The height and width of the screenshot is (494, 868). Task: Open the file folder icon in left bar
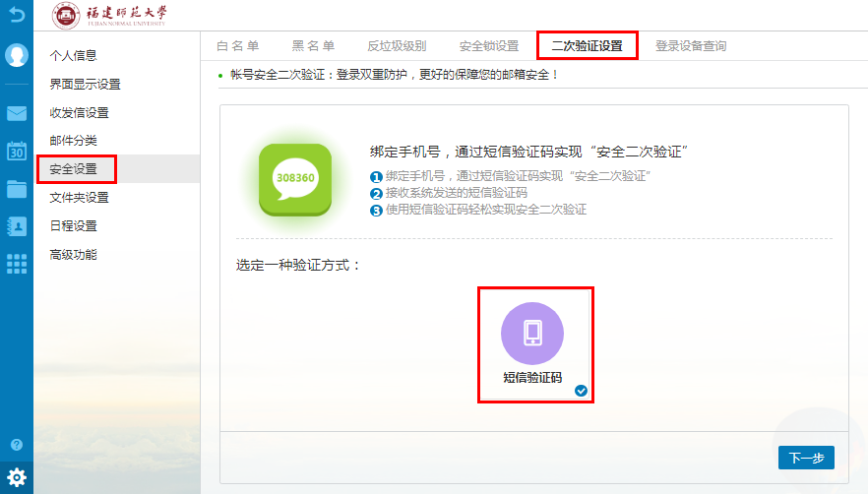coord(17,189)
